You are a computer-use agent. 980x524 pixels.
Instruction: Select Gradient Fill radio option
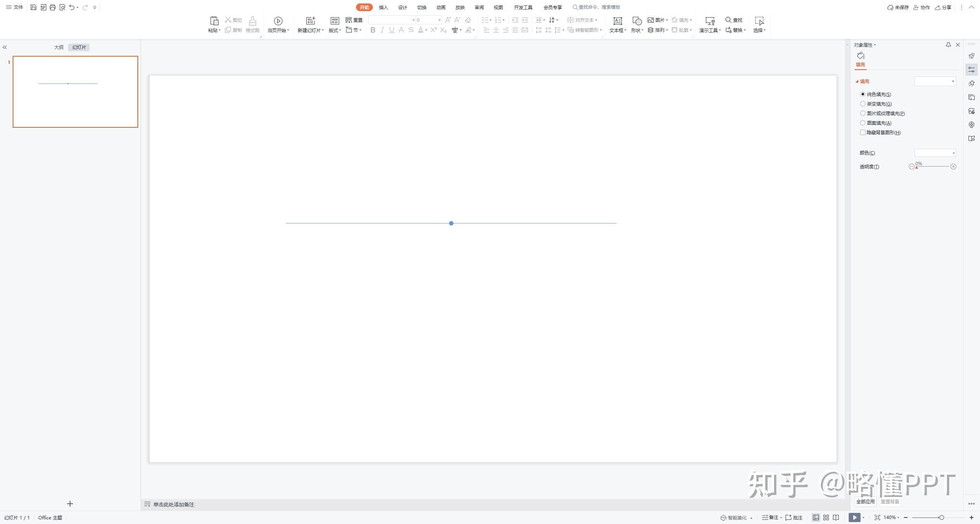click(863, 104)
